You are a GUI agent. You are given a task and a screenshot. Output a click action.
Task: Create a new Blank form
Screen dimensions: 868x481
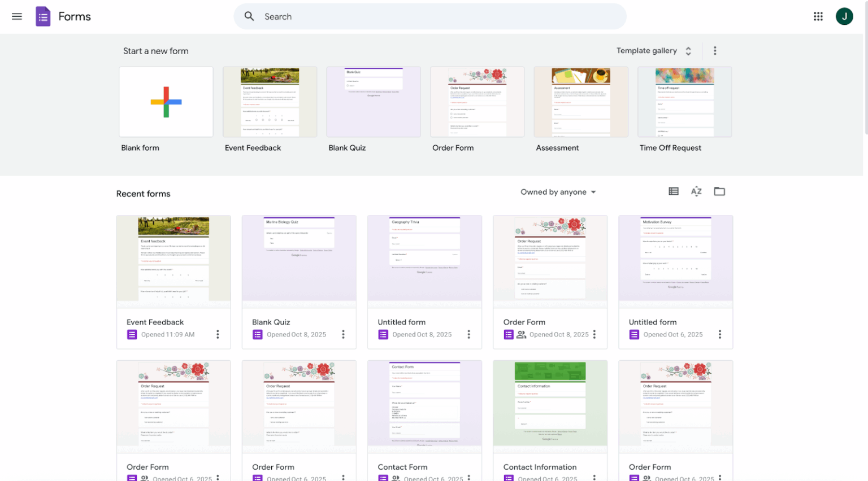point(166,102)
